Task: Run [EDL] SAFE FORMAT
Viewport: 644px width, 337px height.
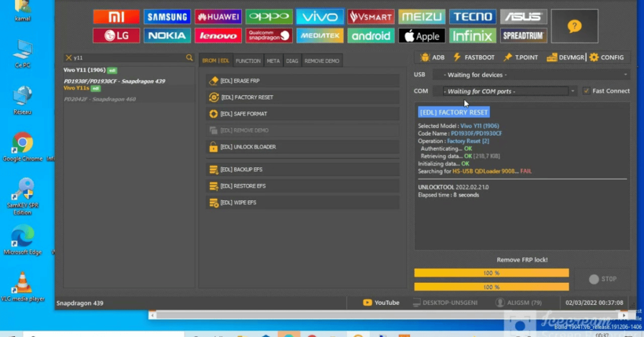Action: [303, 114]
